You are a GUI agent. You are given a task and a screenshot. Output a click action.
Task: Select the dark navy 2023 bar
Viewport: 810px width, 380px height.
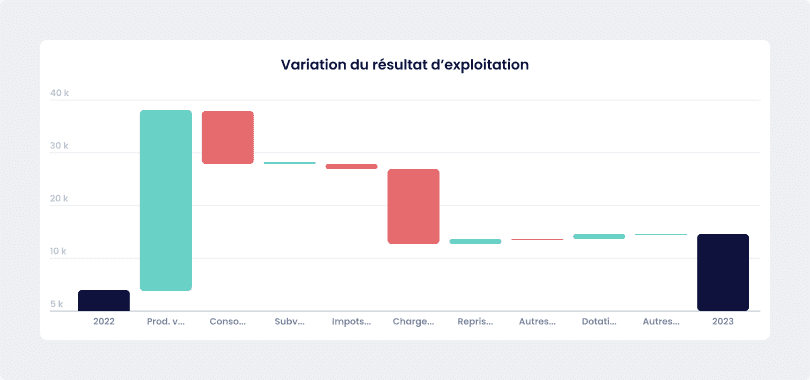pos(723,273)
